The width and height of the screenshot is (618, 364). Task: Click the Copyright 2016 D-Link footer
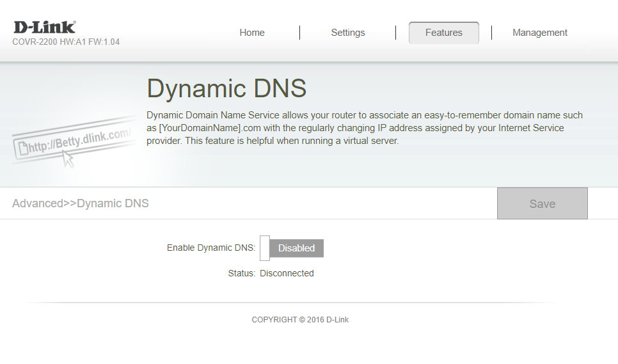pos(300,320)
